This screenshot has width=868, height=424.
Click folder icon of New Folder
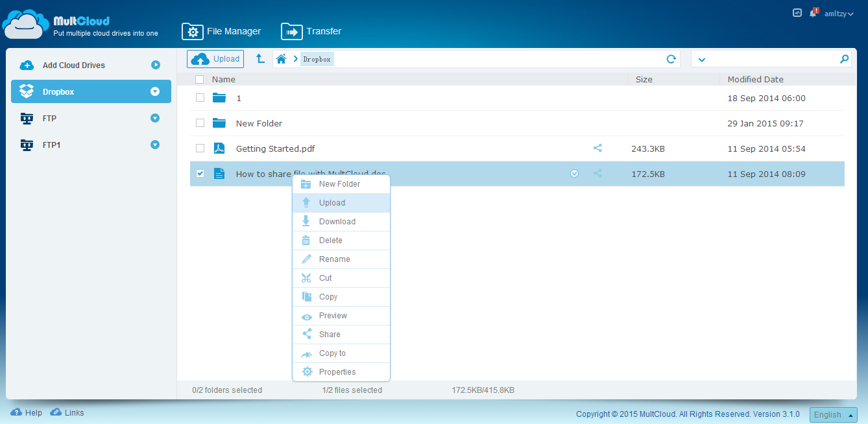(x=219, y=123)
